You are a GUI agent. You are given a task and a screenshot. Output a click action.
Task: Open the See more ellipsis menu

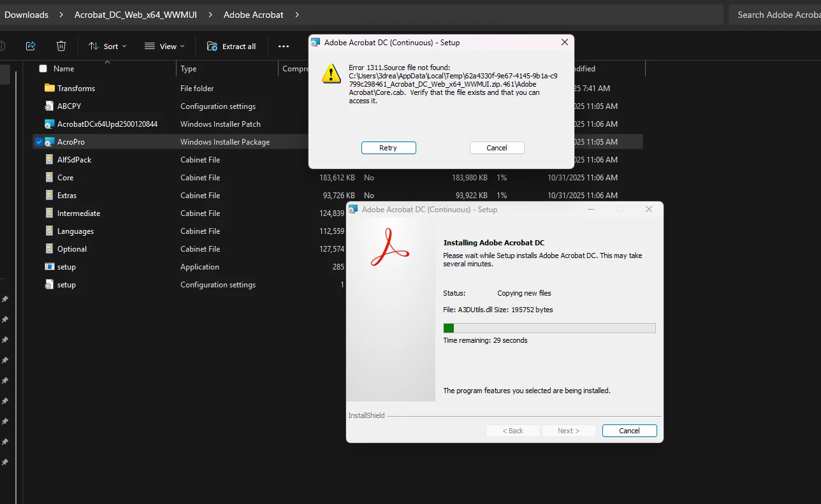284,46
